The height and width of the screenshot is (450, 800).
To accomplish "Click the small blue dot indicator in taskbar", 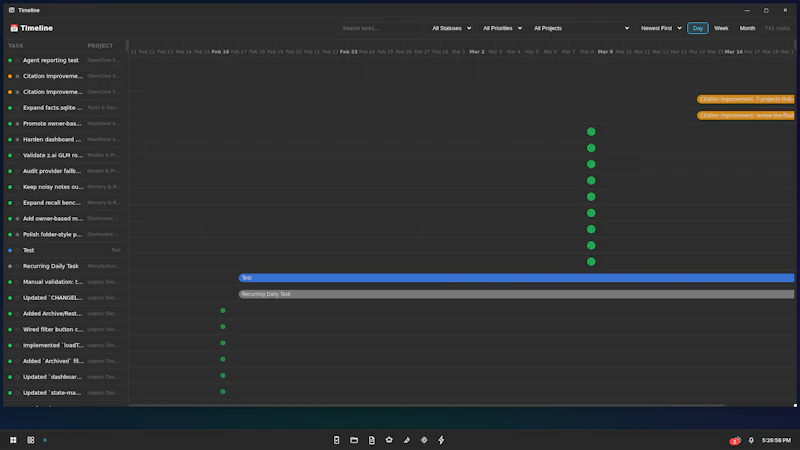I will [x=45, y=440].
